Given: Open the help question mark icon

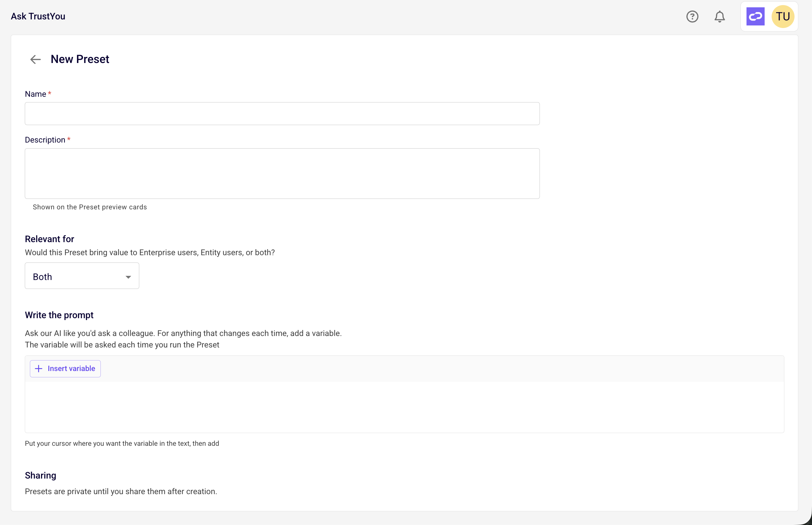Looking at the screenshot, I should (692, 16).
